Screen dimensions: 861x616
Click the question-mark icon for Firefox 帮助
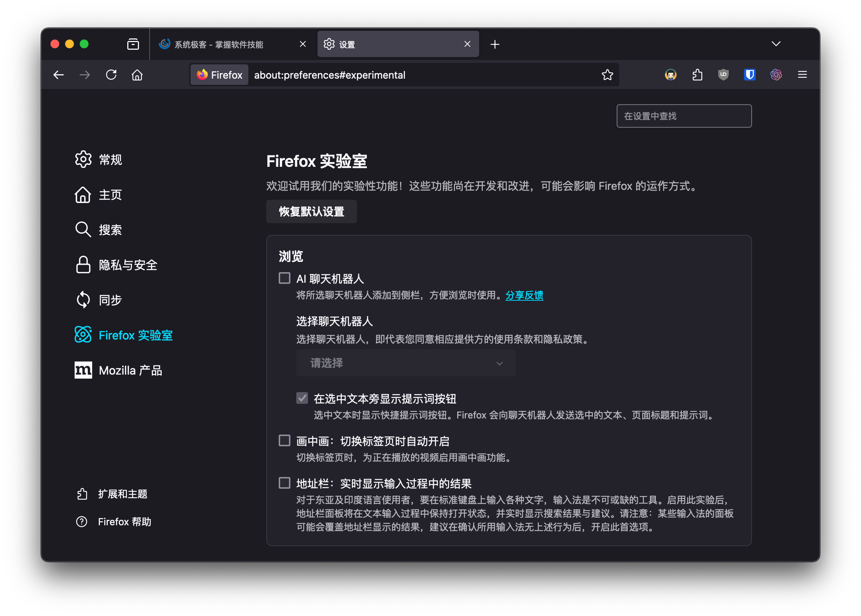pos(82,522)
